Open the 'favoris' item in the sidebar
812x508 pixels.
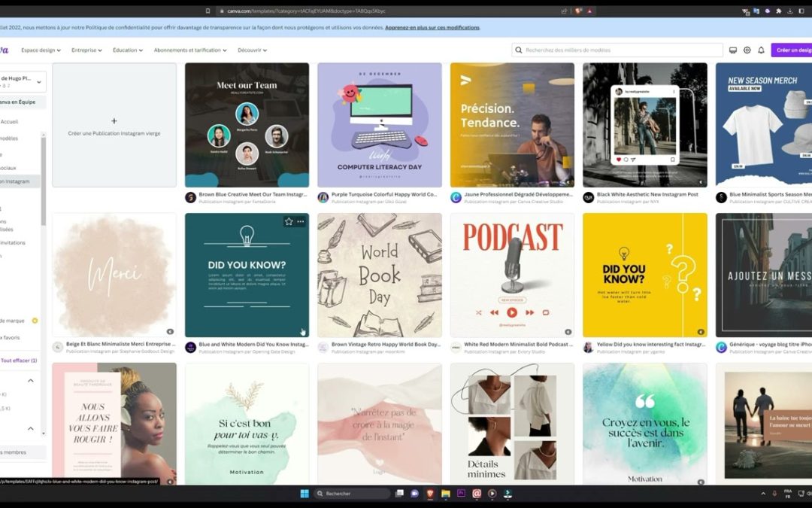(11, 337)
